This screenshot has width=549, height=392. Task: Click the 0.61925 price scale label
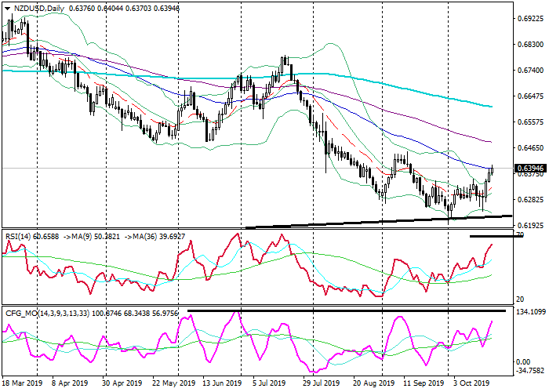pyautogui.click(x=530, y=224)
